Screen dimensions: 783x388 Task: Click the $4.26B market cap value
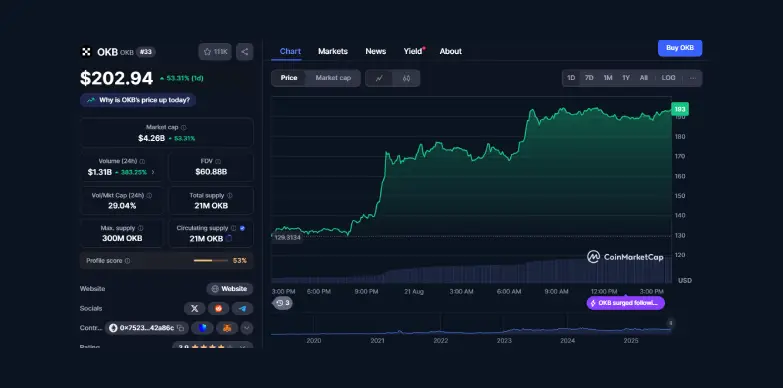pos(151,138)
